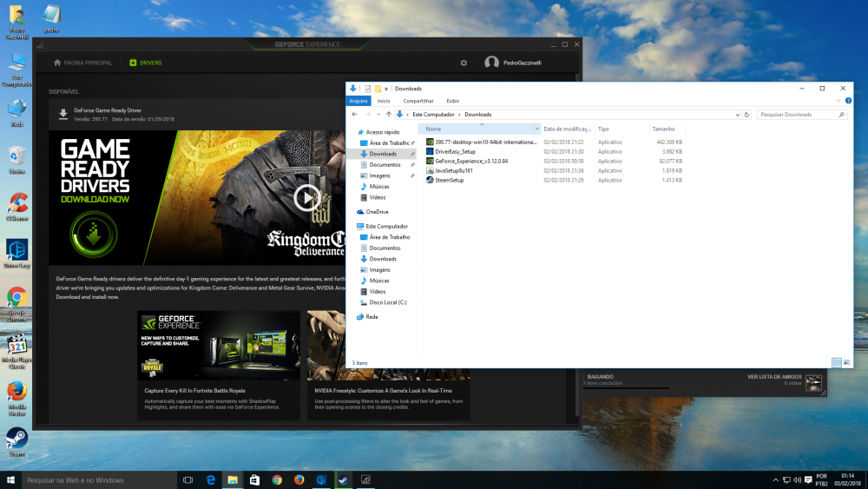
Task: Open the Exibir ribbon tab
Action: 453,101
